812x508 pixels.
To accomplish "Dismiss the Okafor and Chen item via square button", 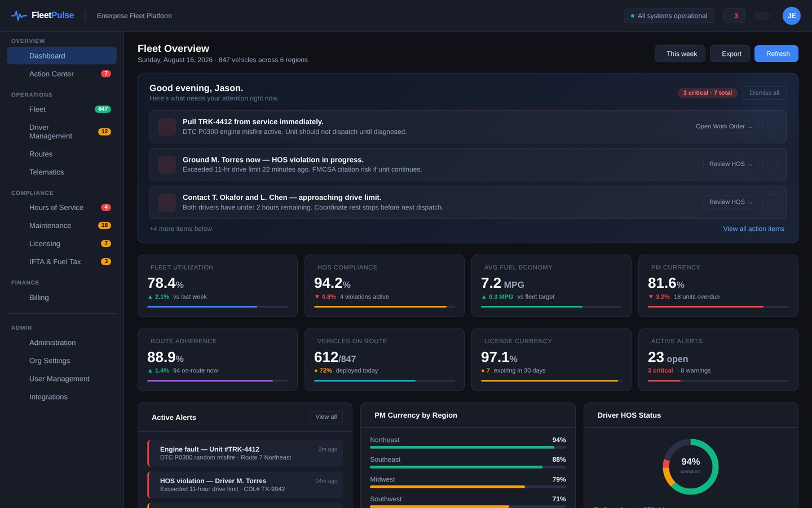I will point(770,202).
